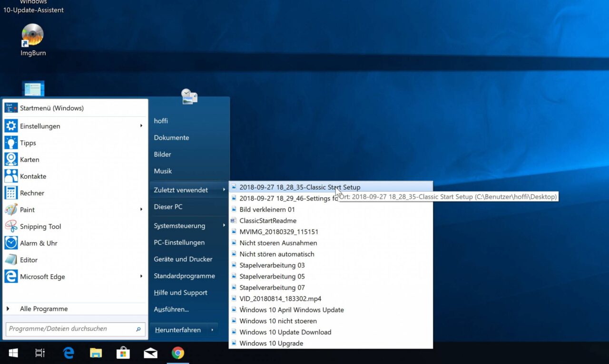The height and width of the screenshot is (364, 609).
Task: Open the Microsoft Store from the taskbar
Action: point(123,353)
